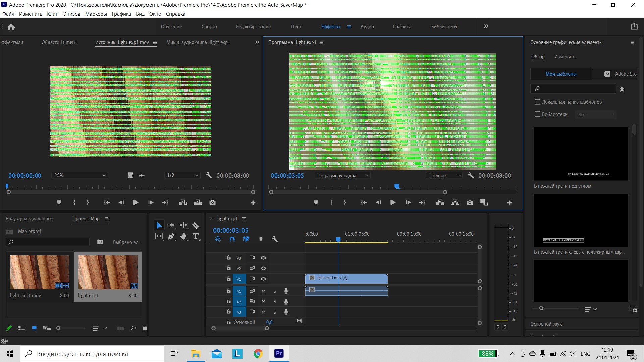This screenshot has height=362, width=644.
Task: Mute the A2 audio track
Action: point(263,301)
